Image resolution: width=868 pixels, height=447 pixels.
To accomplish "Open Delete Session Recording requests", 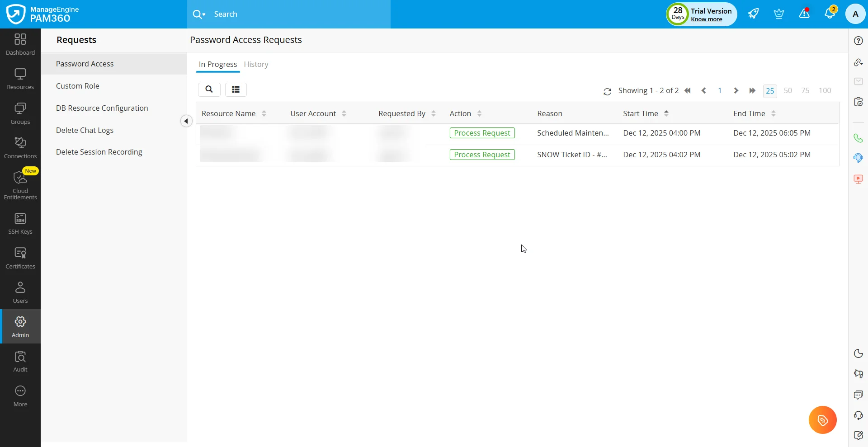I will click(99, 152).
